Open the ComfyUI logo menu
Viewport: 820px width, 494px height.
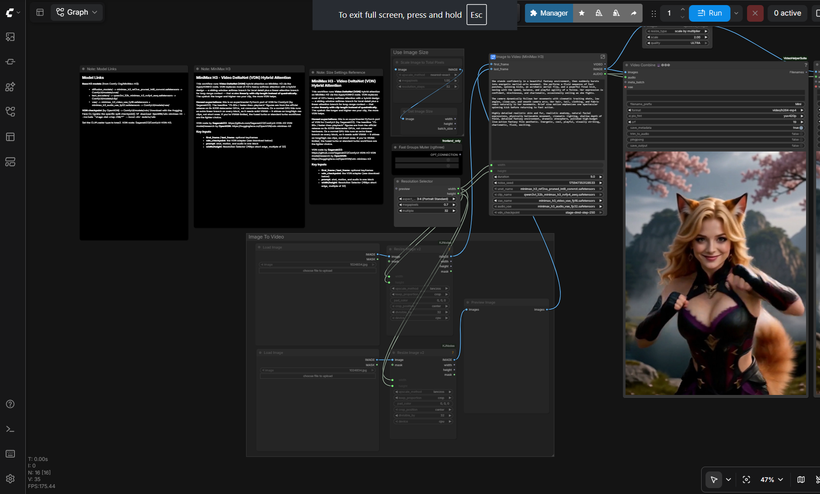[x=13, y=12]
